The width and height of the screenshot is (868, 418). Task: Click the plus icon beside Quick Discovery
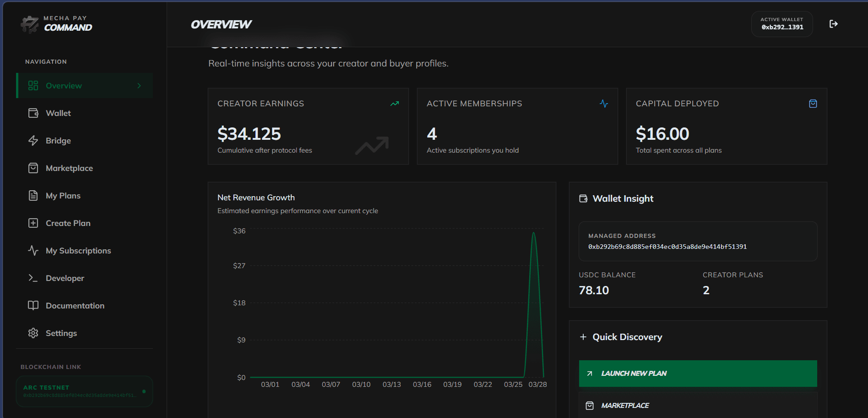click(x=583, y=337)
